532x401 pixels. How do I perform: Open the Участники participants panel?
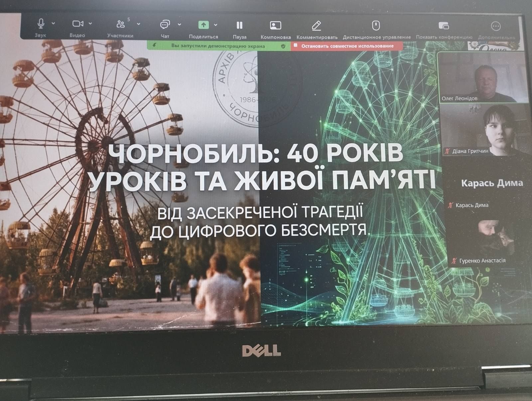click(121, 23)
